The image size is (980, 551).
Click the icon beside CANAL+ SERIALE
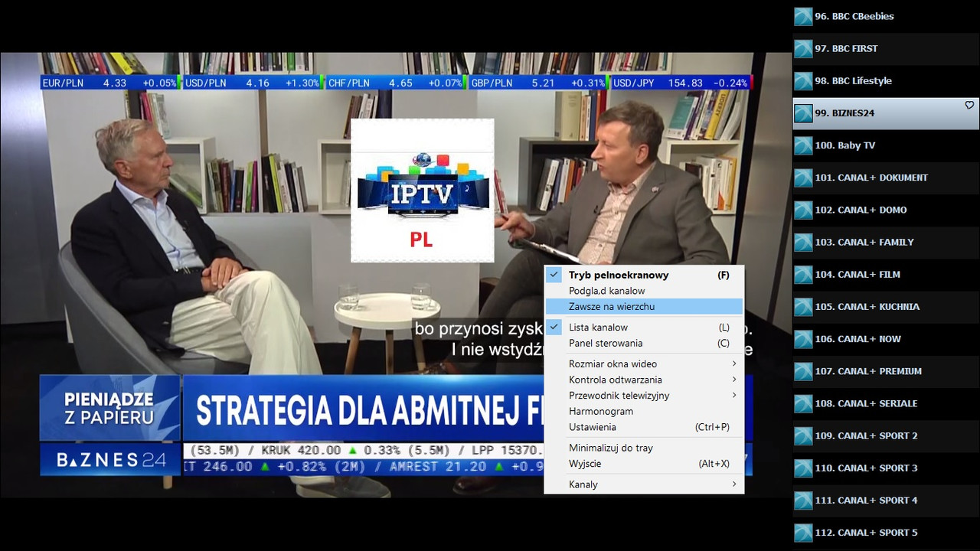click(803, 403)
